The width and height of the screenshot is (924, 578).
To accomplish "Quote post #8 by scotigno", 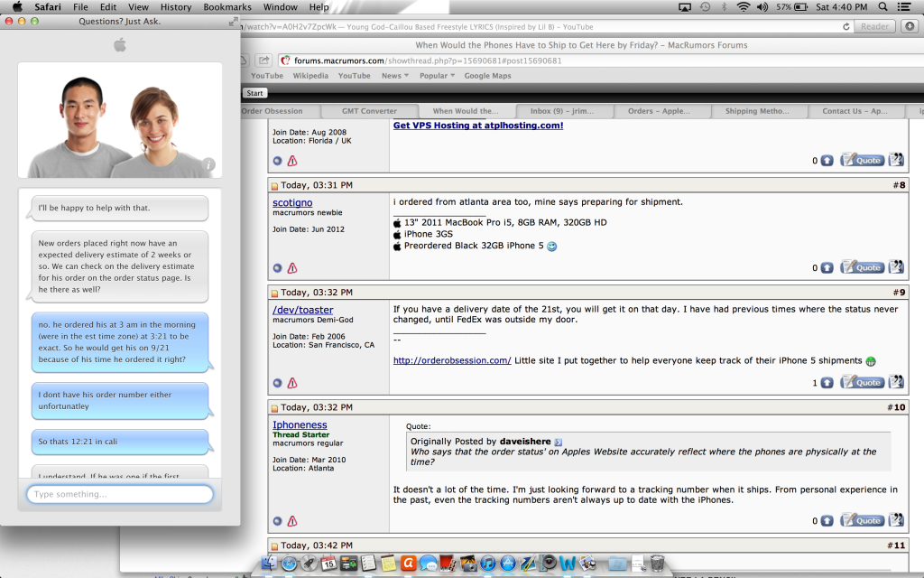I will [x=863, y=267].
